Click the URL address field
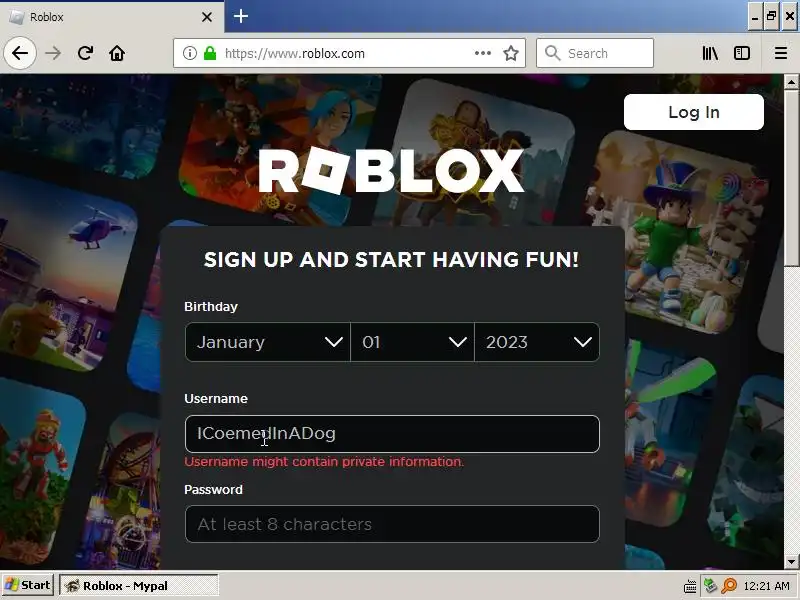The width and height of the screenshot is (800, 600). (347, 53)
